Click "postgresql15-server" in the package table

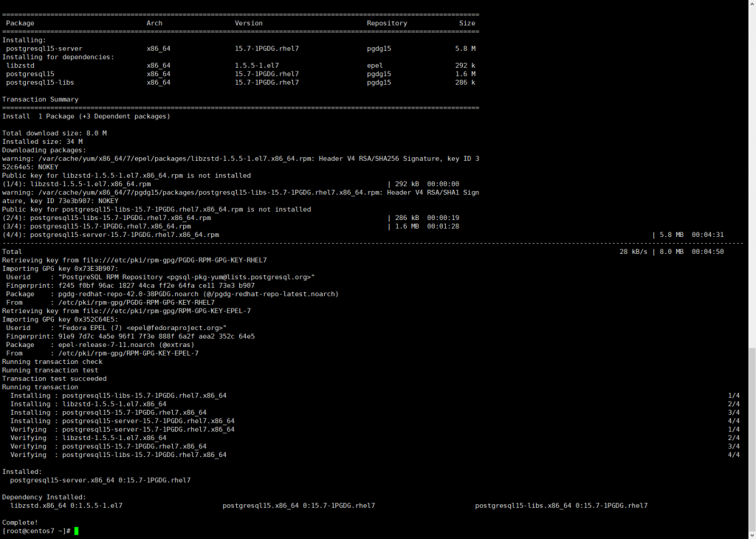point(44,49)
